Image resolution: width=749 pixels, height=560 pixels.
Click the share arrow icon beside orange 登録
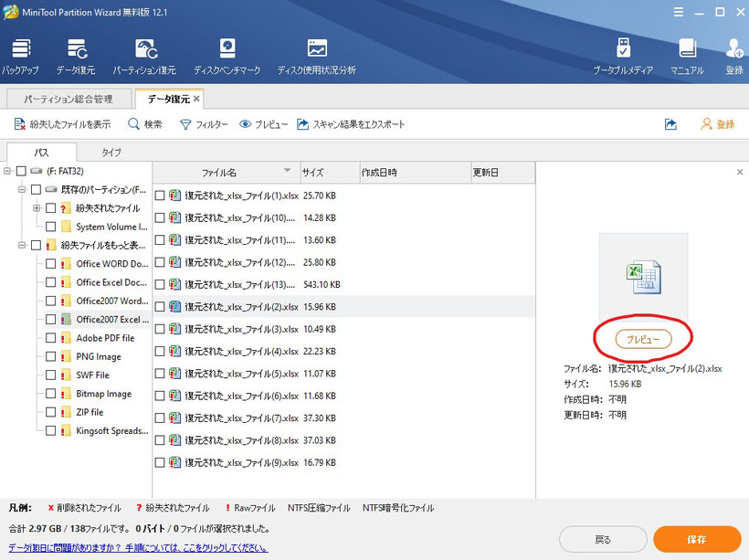point(670,125)
